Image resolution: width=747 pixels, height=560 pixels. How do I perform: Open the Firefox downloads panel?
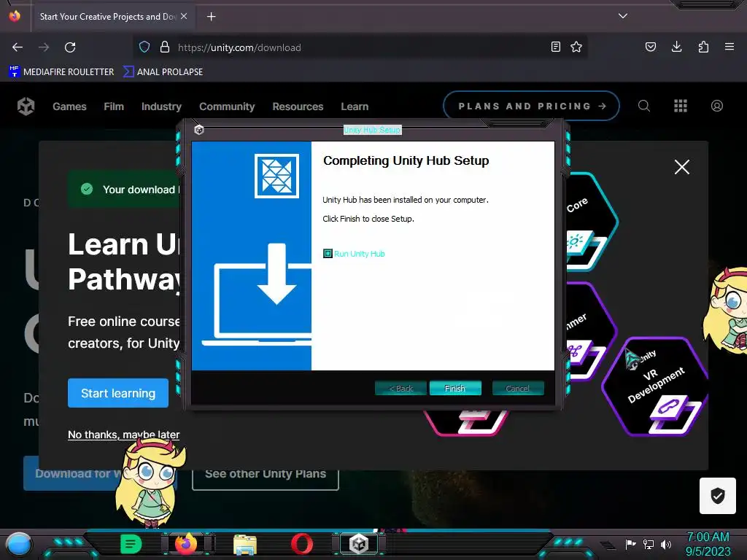676,47
